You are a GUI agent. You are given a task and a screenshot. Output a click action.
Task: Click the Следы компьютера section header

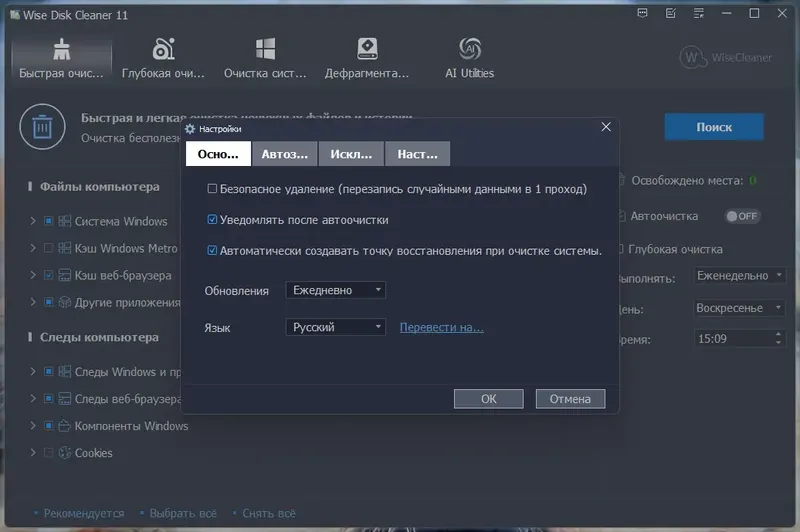99,337
